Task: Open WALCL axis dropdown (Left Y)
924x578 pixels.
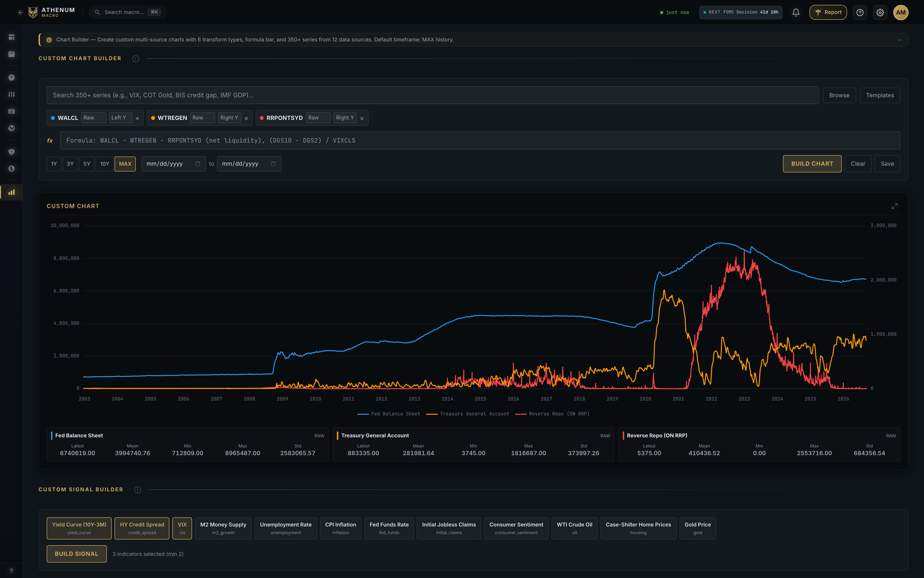Action: (121, 118)
